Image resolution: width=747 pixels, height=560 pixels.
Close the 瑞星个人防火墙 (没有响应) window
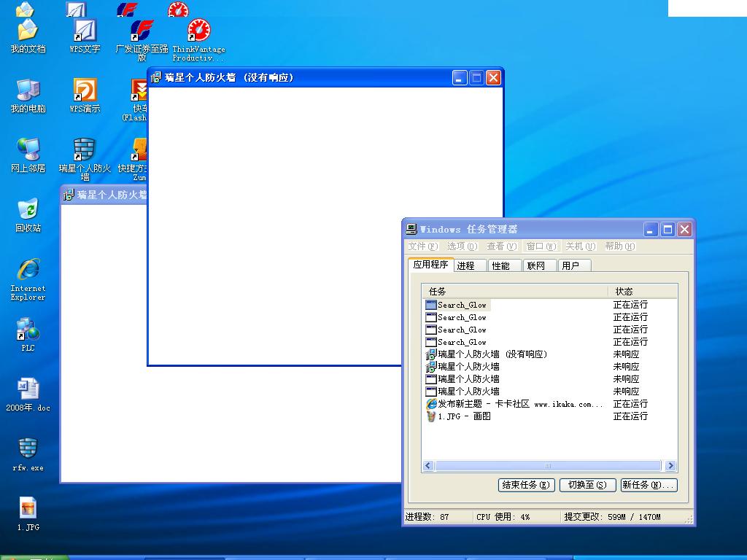[493, 78]
